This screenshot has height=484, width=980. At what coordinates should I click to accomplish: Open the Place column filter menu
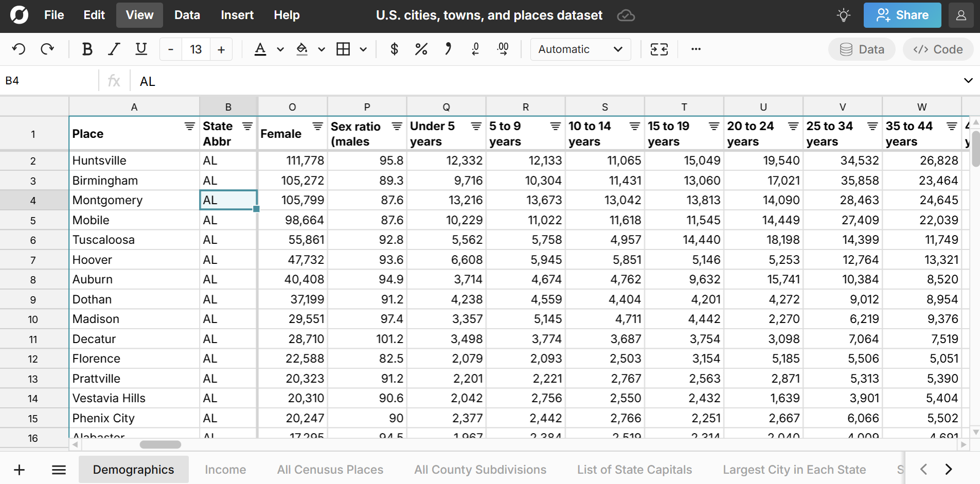[190, 127]
